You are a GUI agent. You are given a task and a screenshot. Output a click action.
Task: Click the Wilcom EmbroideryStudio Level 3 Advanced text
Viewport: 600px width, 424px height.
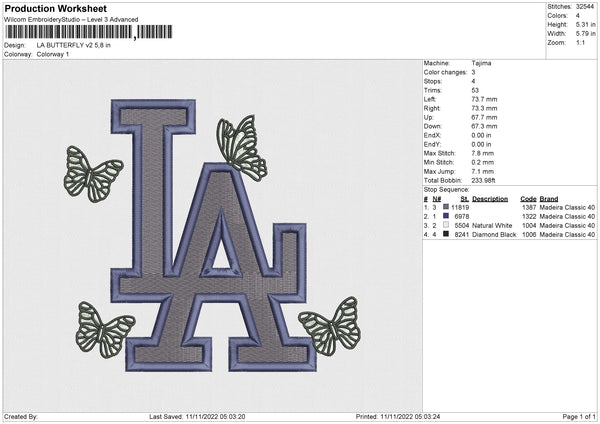71,20
